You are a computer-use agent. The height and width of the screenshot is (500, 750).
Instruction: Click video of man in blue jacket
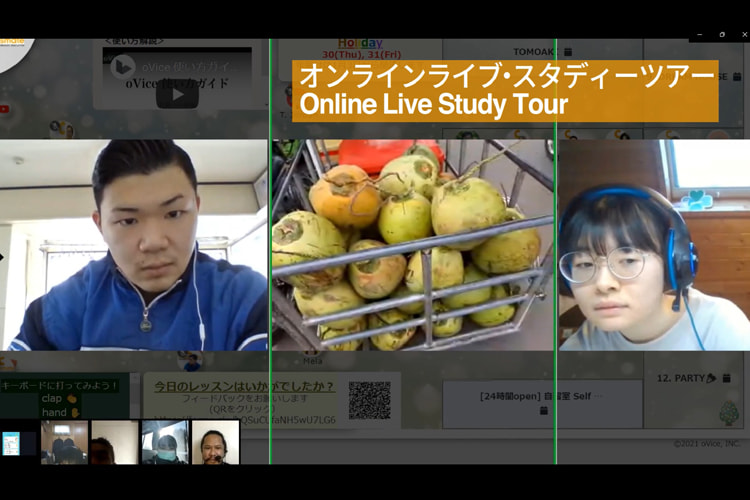point(134,245)
